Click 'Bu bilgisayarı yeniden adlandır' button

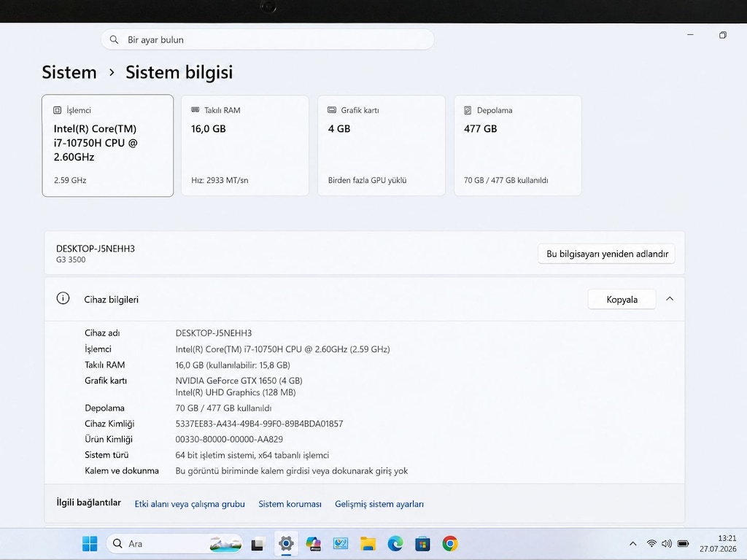tap(606, 254)
